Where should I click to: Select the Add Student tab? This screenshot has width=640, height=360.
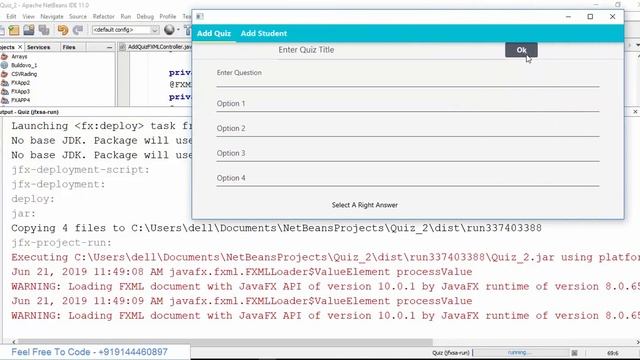264,33
